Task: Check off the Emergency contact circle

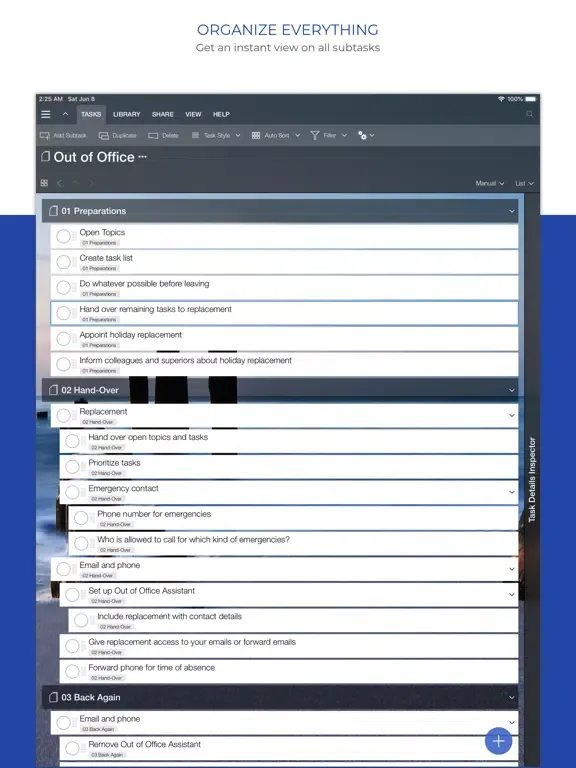Action: (72, 492)
